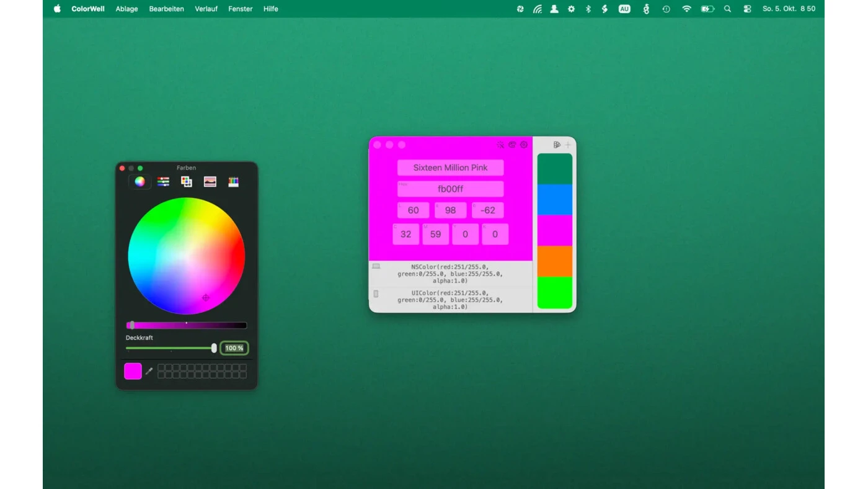Click the Lab field showing -62
This screenshot has width=868, height=489.
(x=488, y=210)
